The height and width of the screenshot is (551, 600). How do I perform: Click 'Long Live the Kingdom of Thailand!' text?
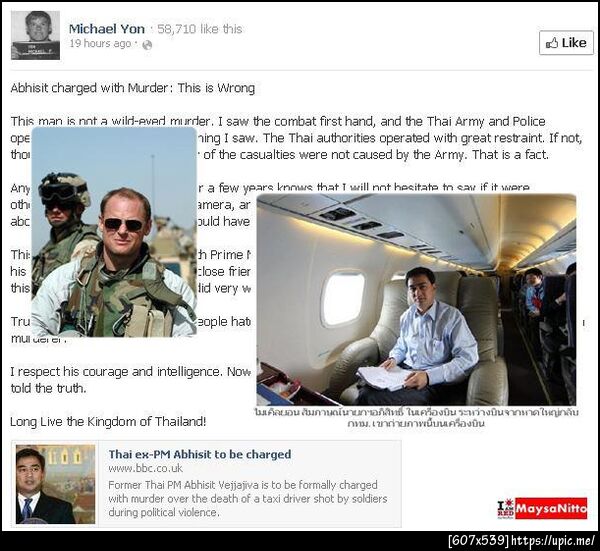click(108, 422)
